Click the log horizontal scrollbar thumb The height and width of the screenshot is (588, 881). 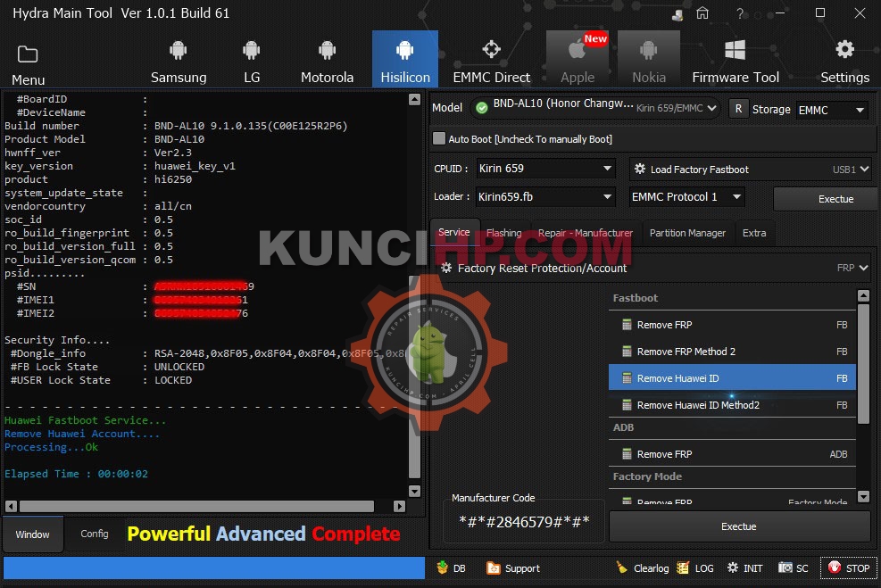click(x=196, y=506)
